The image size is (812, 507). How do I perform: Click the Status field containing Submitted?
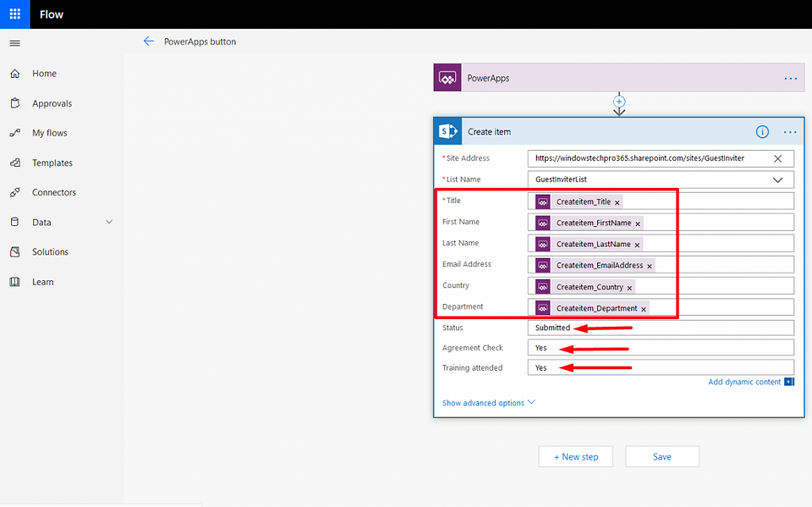tap(661, 328)
